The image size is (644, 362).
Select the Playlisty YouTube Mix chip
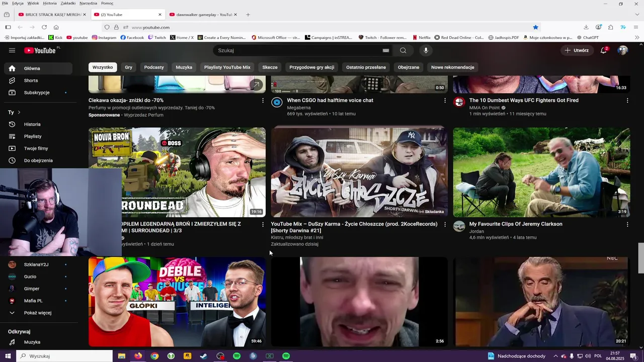(x=227, y=67)
